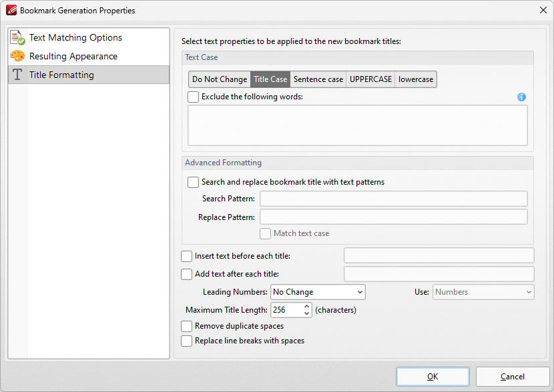Click into the Search Pattern field
554x392 pixels.
tap(394, 199)
